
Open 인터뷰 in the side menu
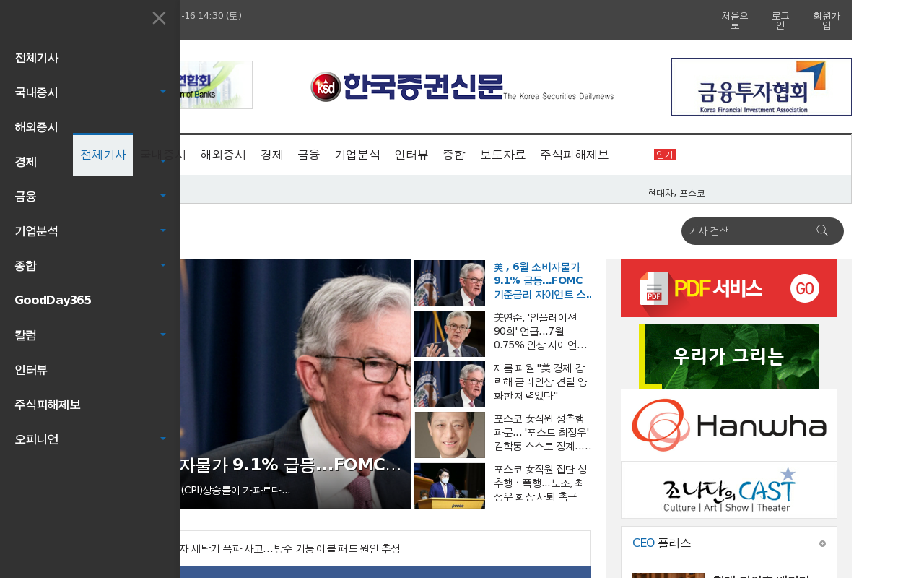pyautogui.click(x=31, y=370)
